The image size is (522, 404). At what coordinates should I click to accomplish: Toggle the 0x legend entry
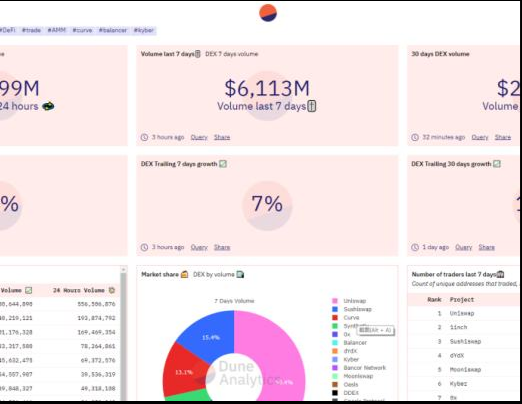341,334
